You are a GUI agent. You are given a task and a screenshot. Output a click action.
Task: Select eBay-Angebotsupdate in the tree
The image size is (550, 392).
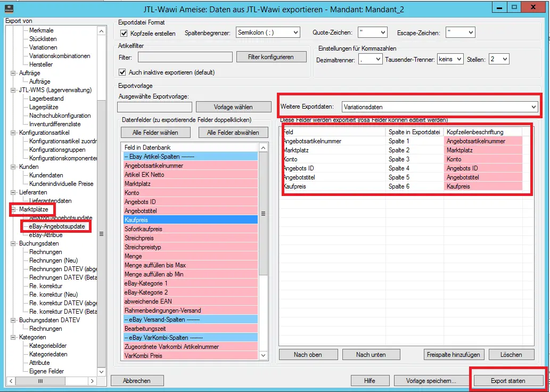[57, 226]
